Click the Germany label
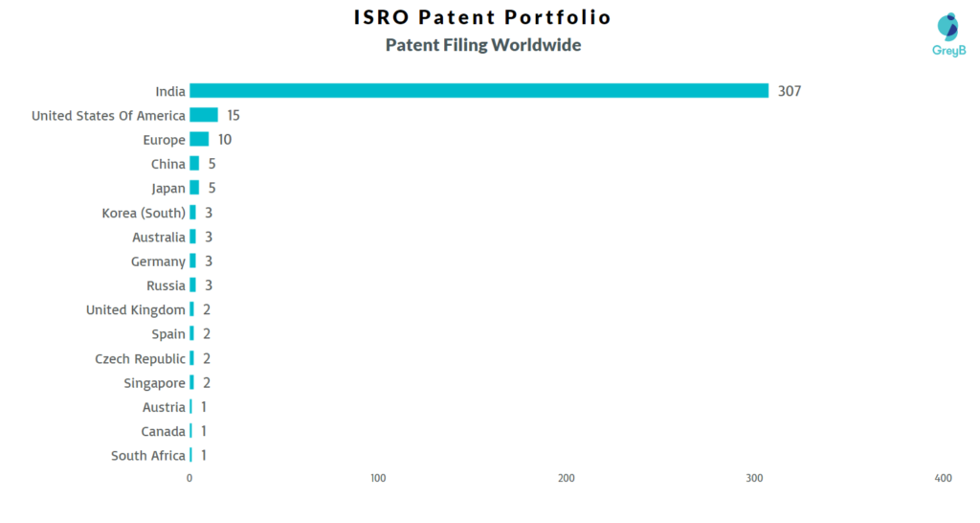Viewport: 980px width, 523px height. tap(158, 261)
